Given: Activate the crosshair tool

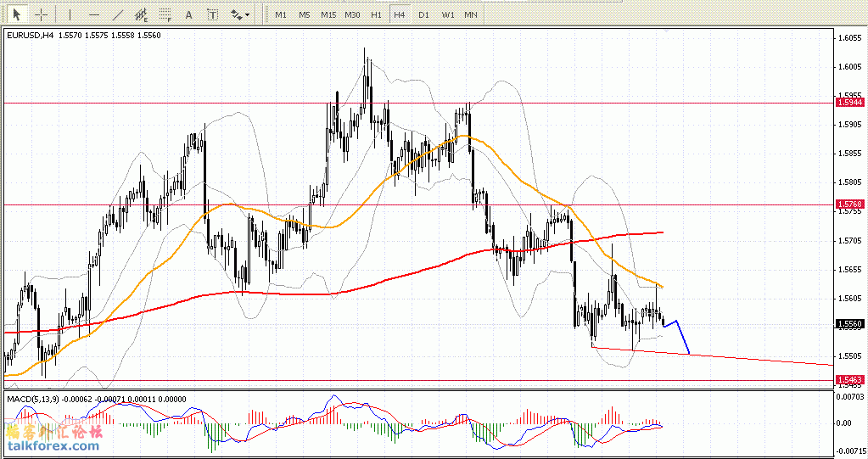Looking at the screenshot, I should pyautogui.click(x=41, y=14).
